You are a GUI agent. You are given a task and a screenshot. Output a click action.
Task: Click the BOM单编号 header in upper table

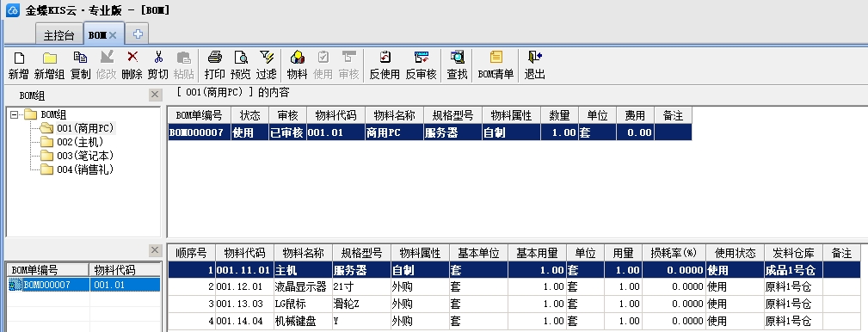[200, 115]
